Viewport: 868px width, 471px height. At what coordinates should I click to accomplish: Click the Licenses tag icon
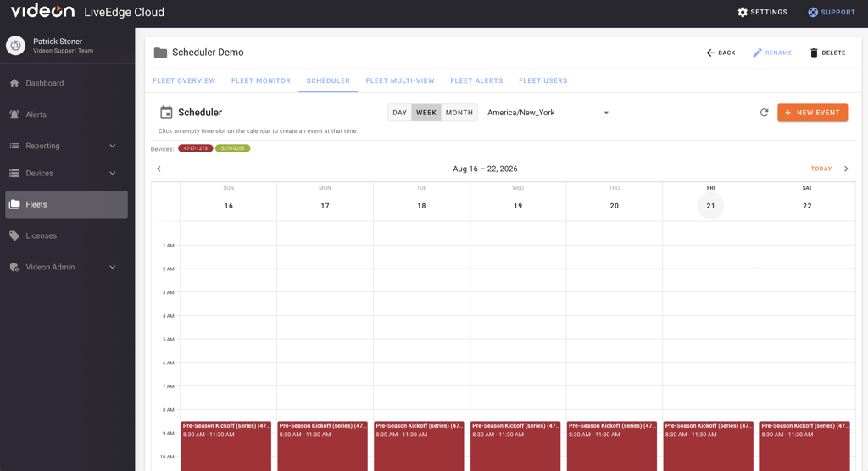[14, 235]
